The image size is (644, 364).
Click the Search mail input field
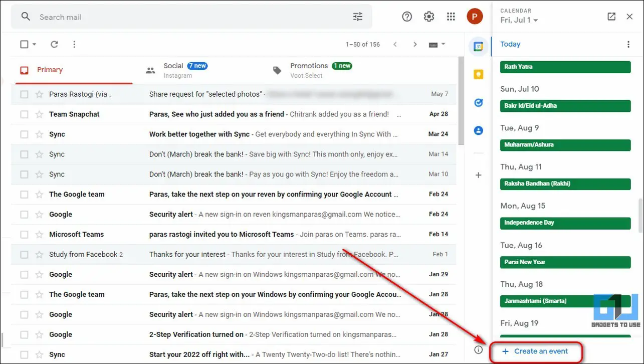click(x=191, y=17)
